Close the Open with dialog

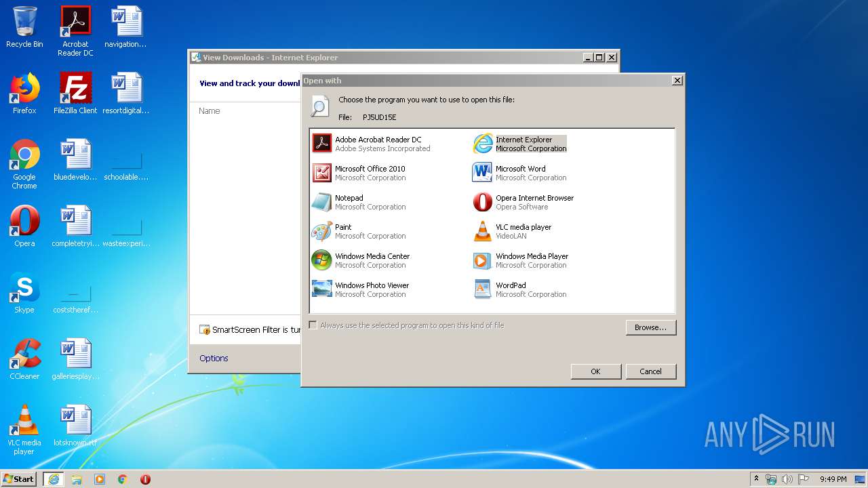click(677, 81)
